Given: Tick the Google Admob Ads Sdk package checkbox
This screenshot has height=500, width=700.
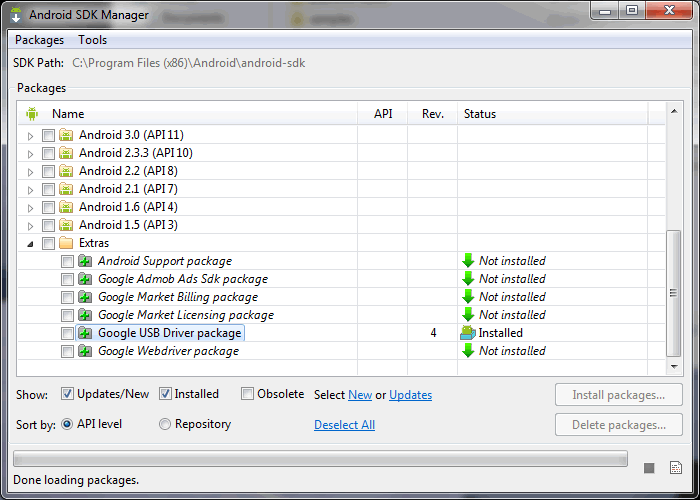Looking at the screenshot, I should point(67,279).
